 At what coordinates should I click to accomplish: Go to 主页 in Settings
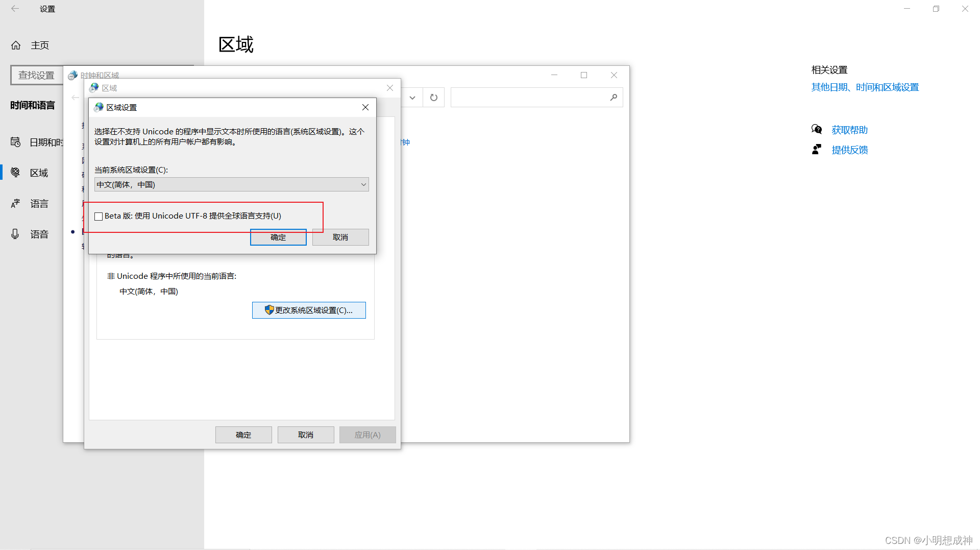click(x=40, y=45)
